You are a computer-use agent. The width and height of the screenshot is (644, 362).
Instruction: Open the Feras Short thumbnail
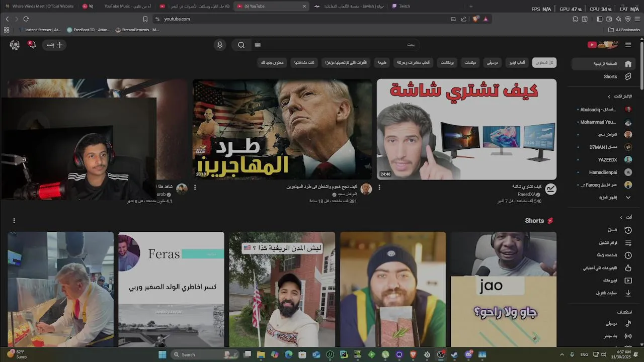pyautogui.click(x=171, y=289)
